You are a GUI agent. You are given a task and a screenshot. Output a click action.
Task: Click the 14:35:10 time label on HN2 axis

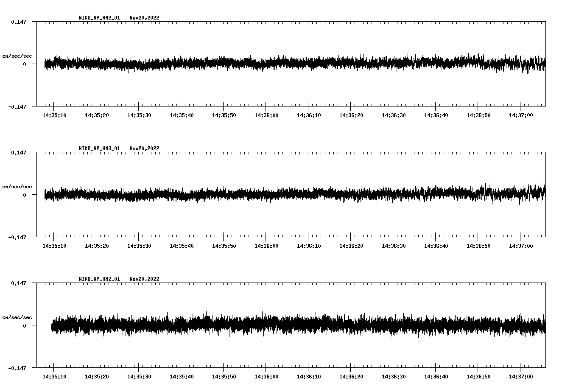tap(54, 115)
